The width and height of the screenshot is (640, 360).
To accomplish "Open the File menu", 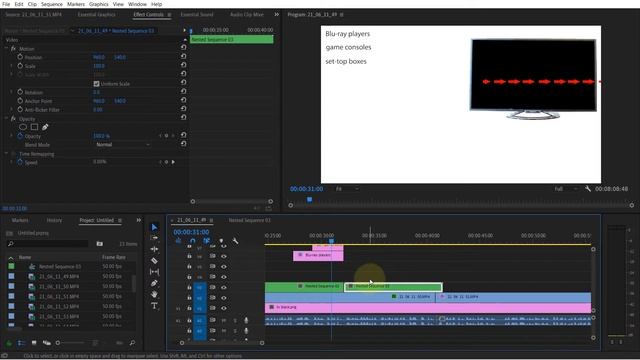I will coord(6,4).
